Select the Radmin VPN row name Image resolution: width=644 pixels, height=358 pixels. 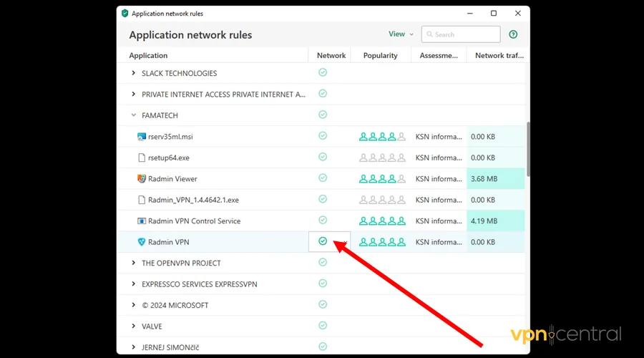(168, 242)
